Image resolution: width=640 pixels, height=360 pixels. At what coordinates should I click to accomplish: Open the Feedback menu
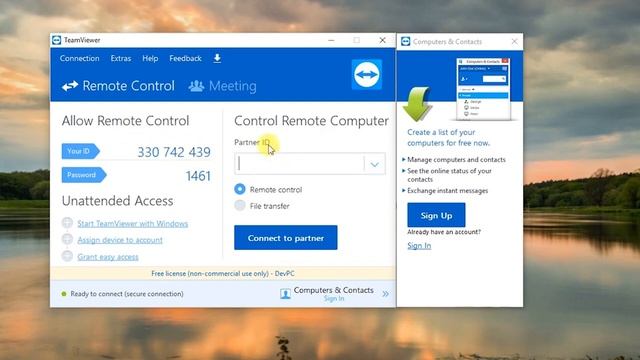[185, 58]
